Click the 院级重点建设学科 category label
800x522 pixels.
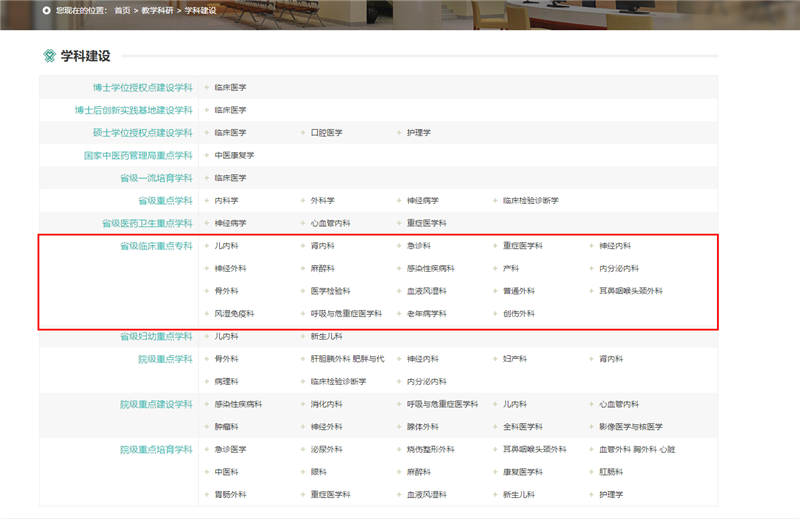[157, 405]
